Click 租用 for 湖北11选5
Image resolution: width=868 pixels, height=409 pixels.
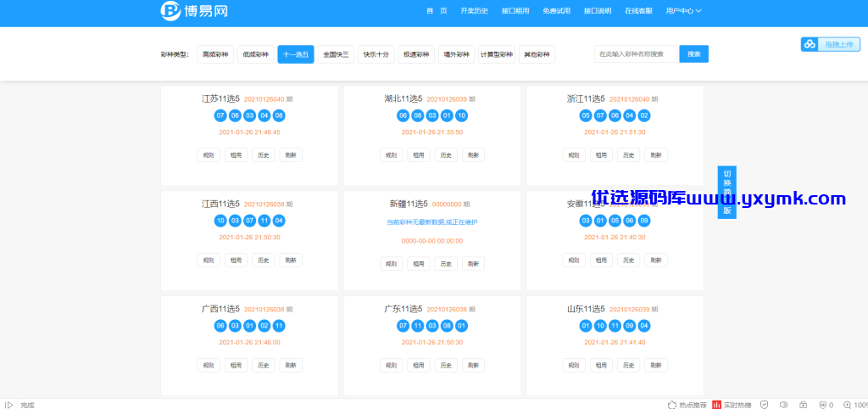pos(419,154)
